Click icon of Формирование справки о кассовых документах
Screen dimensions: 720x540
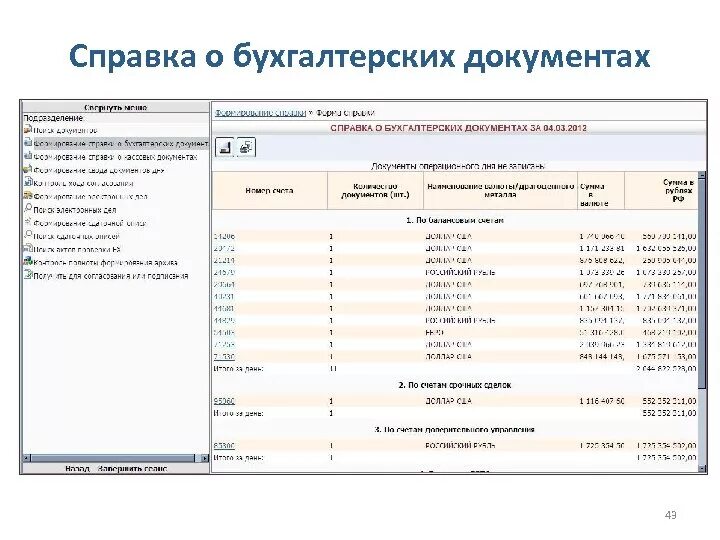tap(28, 157)
